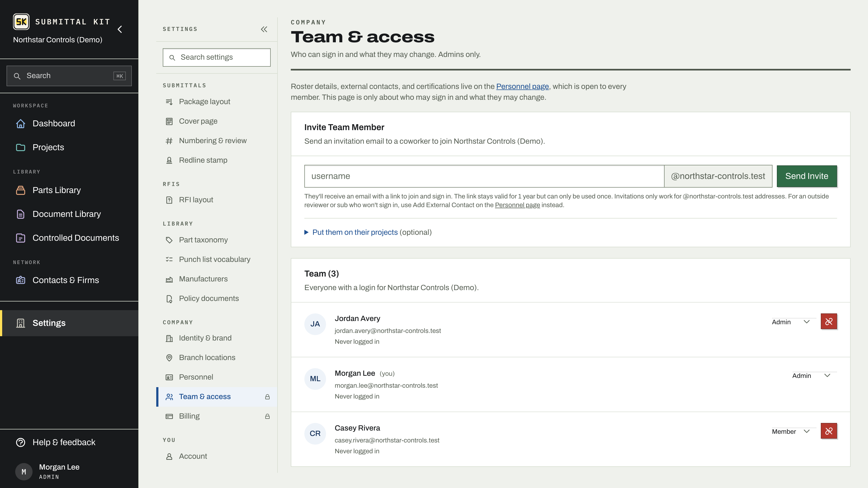The image size is (868, 488).
Task: Follow Personnel page link in invite help text
Action: click(517, 205)
